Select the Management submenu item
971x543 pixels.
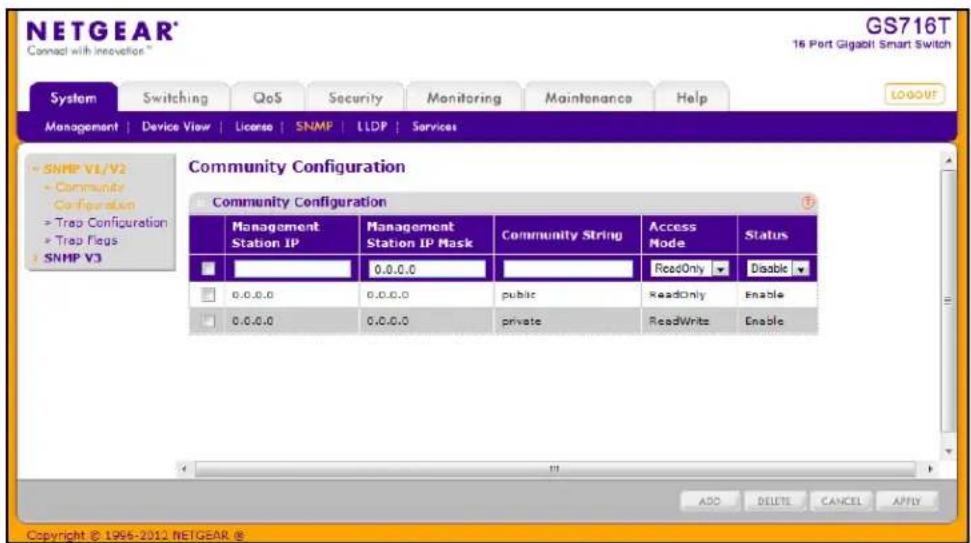[81, 127]
